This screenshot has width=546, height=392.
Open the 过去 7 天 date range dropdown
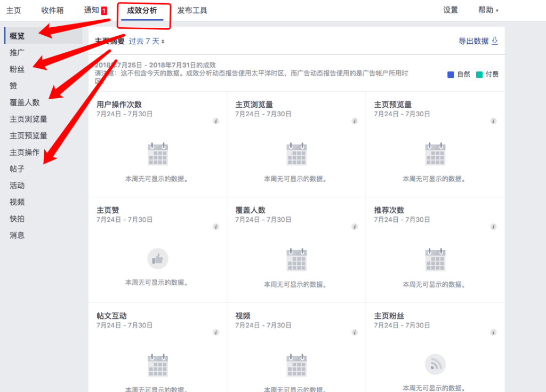[x=147, y=41]
